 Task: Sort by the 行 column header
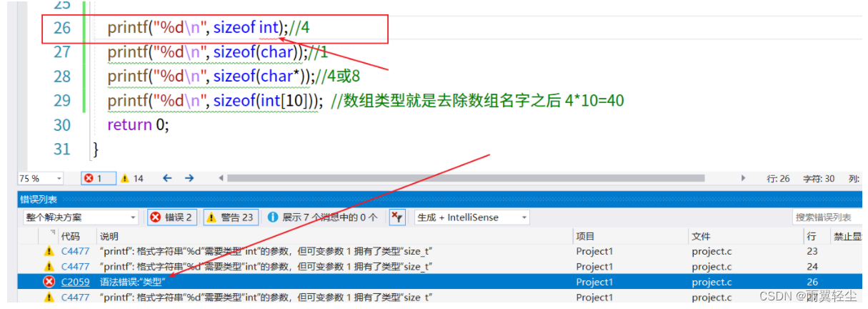click(x=811, y=236)
